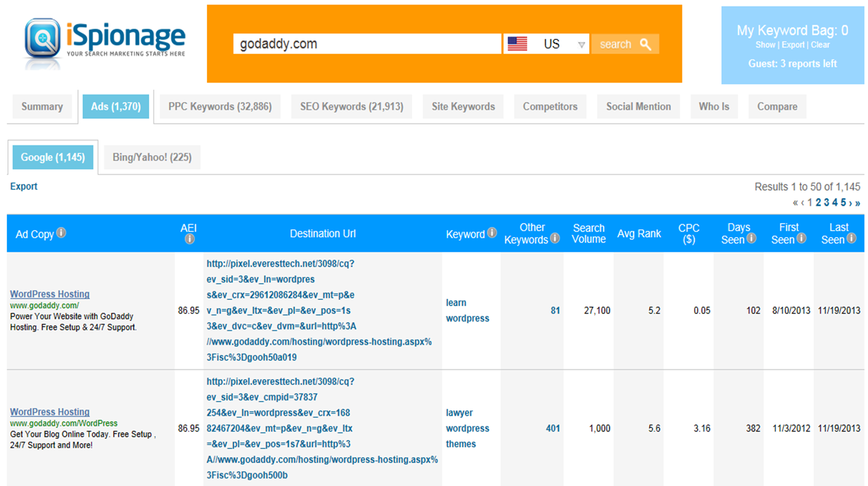Image resolution: width=868 pixels, height=486 pixels.
Task: Go to results page 5
Action: pyautogui.click(x=843, y=203)
